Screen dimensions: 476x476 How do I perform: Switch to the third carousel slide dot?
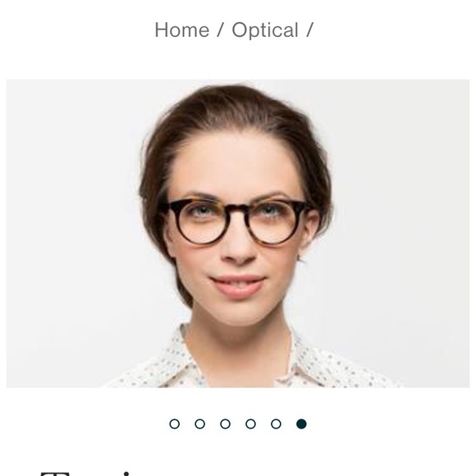(x=225, y=423)
